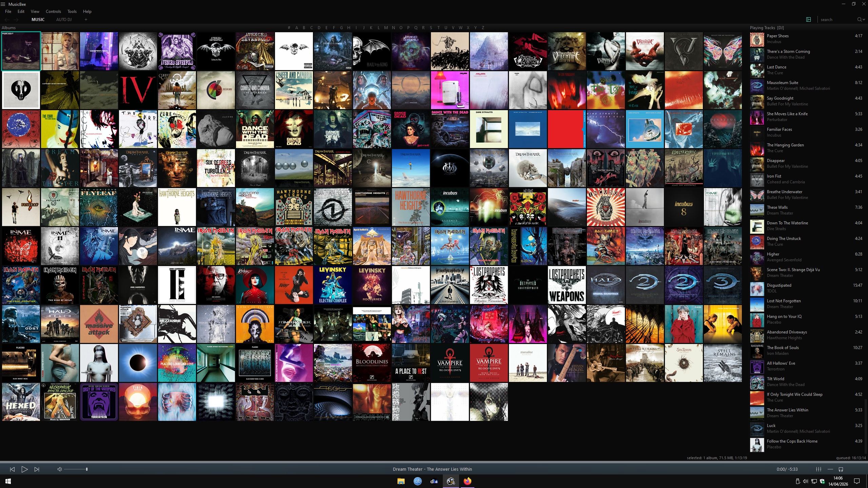Mute via the speaker volume icon

(59, 469)
